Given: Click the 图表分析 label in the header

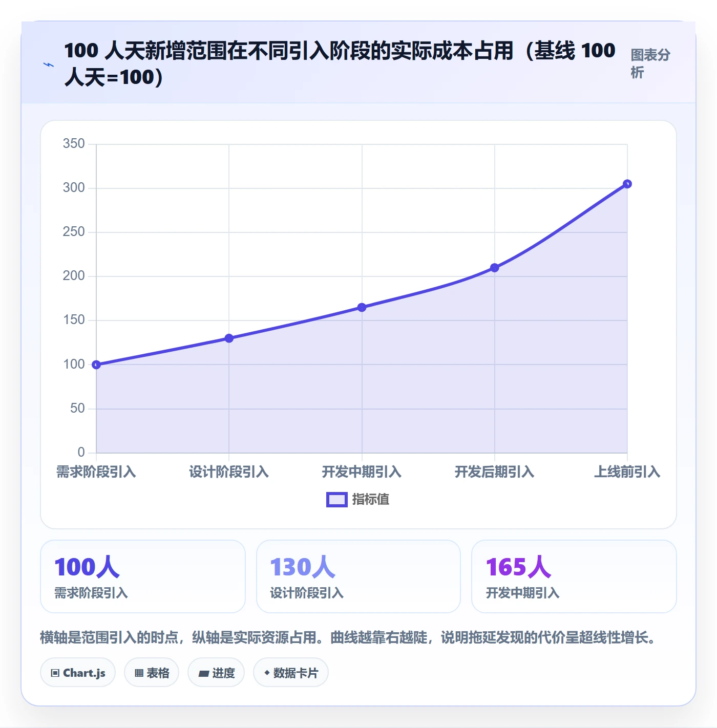Looking at the screenshot, I should 650,63.
